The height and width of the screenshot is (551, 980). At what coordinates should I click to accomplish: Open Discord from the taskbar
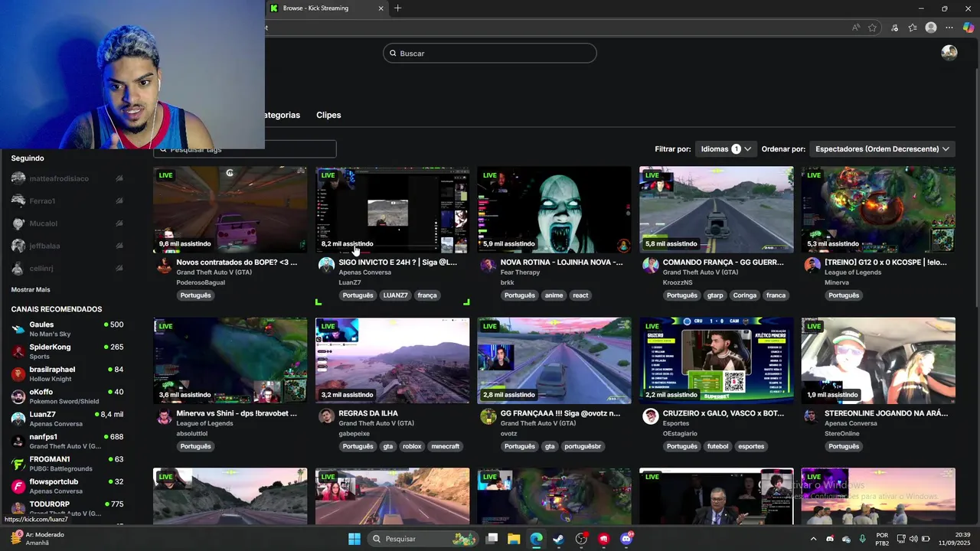point(626,539)
